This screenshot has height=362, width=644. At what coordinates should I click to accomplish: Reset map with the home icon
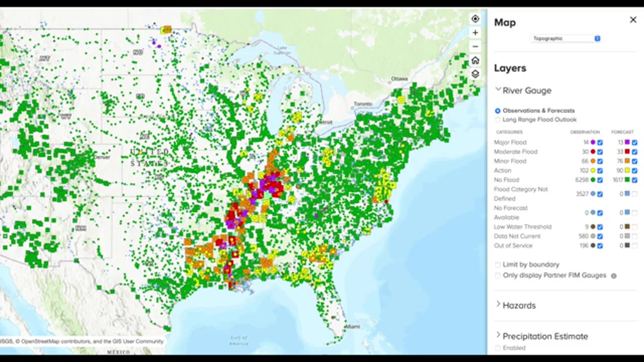(475, 60)
